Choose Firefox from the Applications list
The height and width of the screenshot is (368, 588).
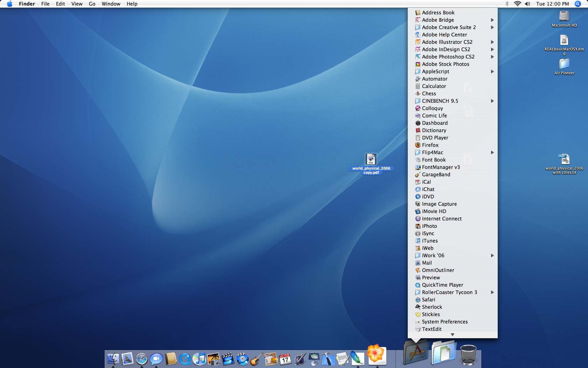point(453,145)
